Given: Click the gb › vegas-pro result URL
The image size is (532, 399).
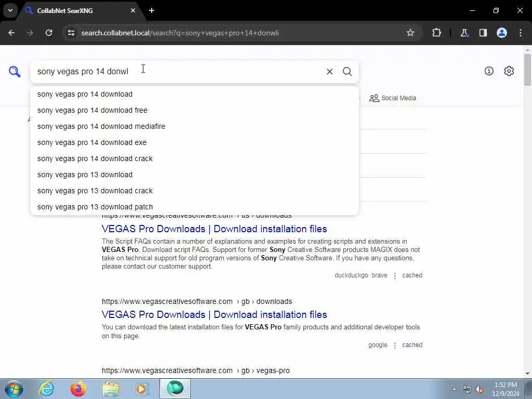Looking at the screenshot, I should (196, 370).
